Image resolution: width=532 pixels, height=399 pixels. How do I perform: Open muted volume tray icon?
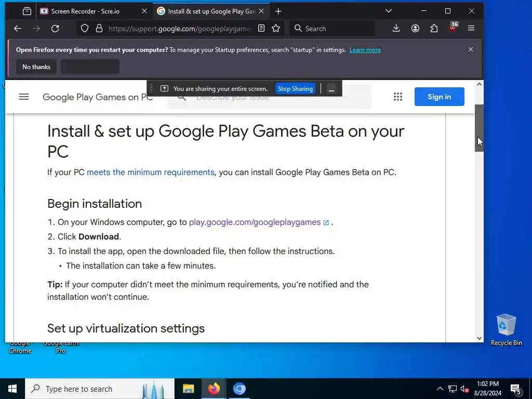(464, 389)
